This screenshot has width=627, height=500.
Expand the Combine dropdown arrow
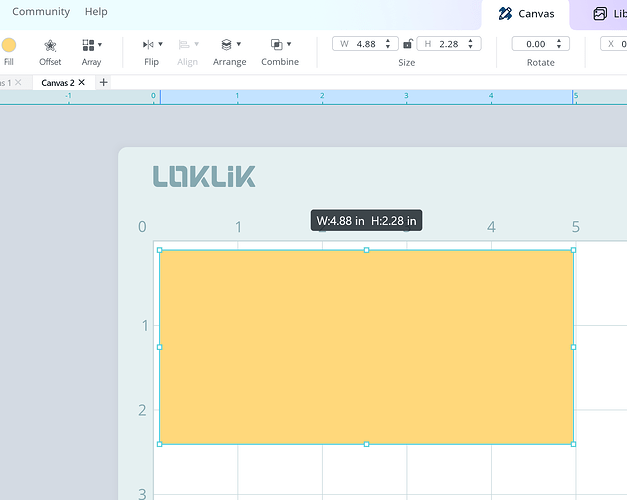(x=289, y=44)
